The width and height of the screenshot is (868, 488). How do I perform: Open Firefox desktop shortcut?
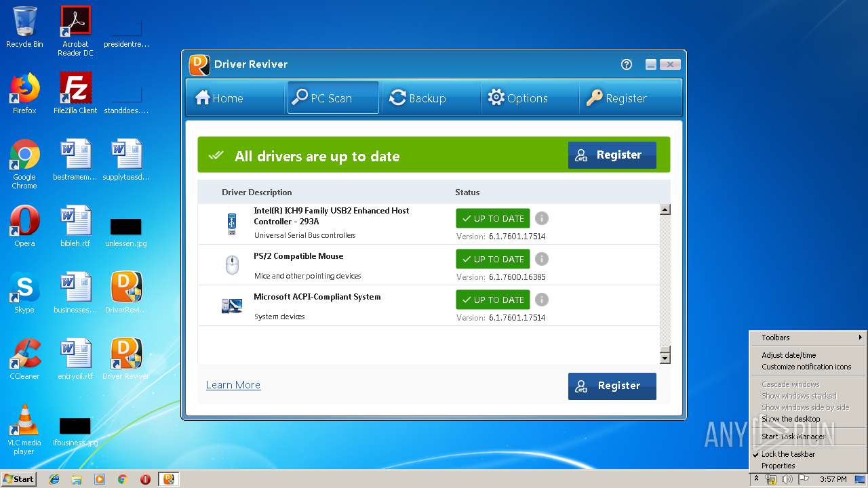[x=24, y=94]
